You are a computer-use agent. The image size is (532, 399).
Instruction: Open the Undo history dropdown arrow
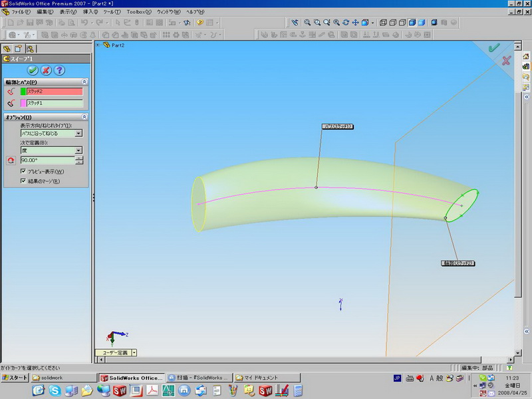point(92,23)
